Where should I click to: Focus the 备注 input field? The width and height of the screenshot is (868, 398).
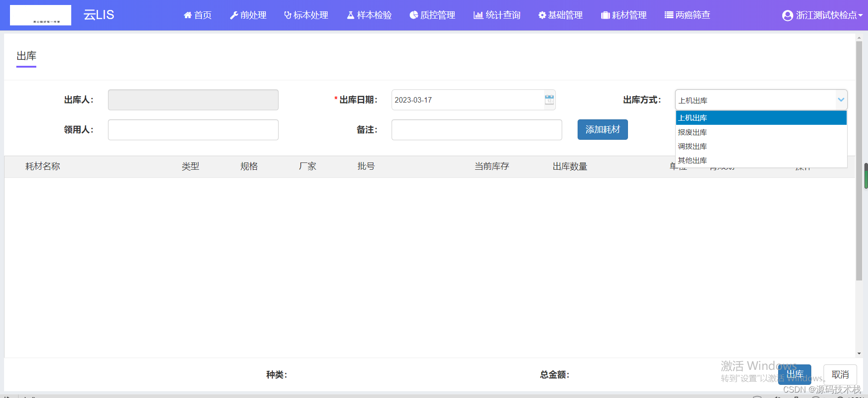click(477, 130)
